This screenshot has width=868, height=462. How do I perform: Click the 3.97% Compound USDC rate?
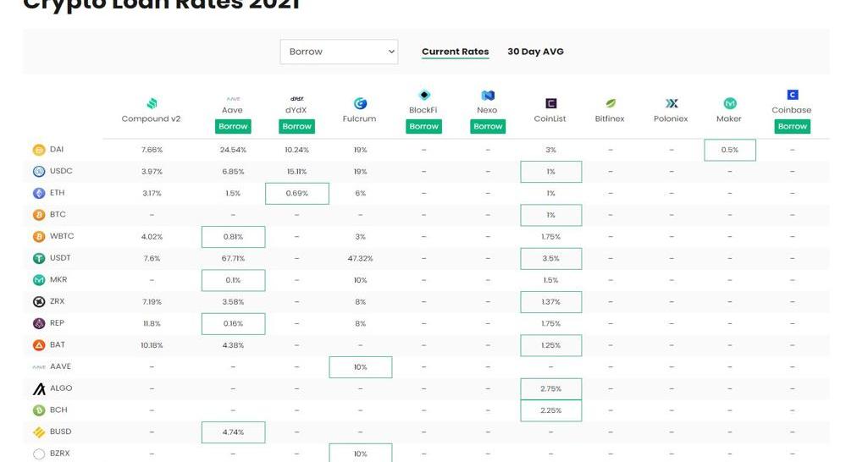tap(152, 172)
